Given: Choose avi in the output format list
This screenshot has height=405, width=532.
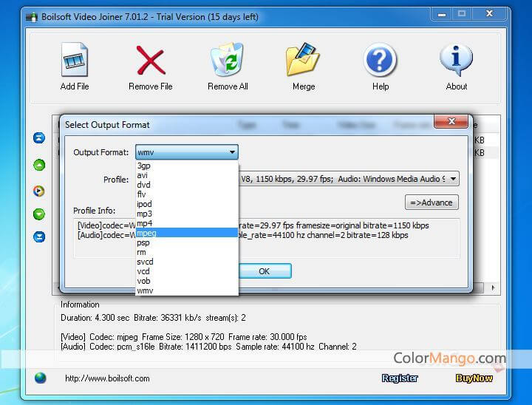Looking at the screenshot, I should point(143,175).
